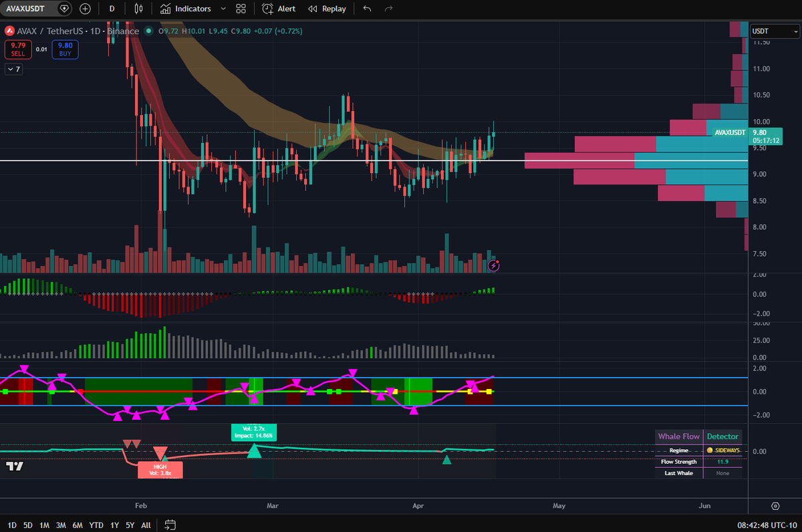Open timezone menu at 08:42:48 UTC-10
Screen dimensions: 802x532
click(x=767, y=525)
